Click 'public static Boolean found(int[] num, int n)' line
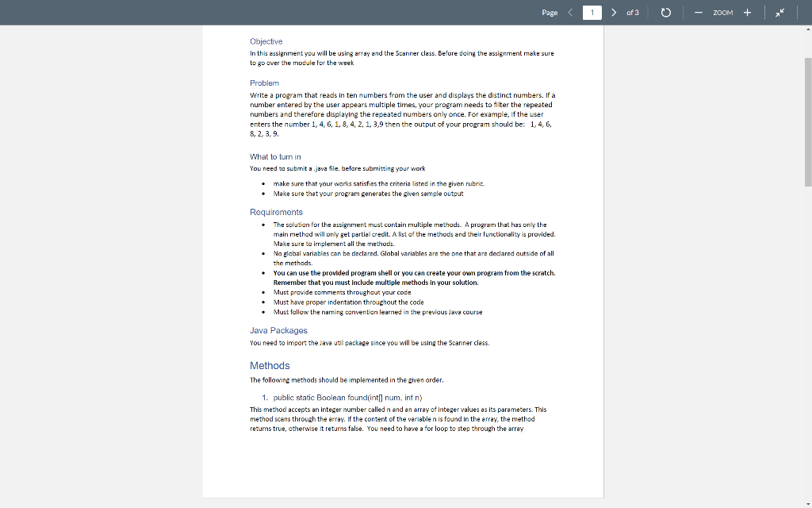The image size is (812, 508). pos(347,398)
